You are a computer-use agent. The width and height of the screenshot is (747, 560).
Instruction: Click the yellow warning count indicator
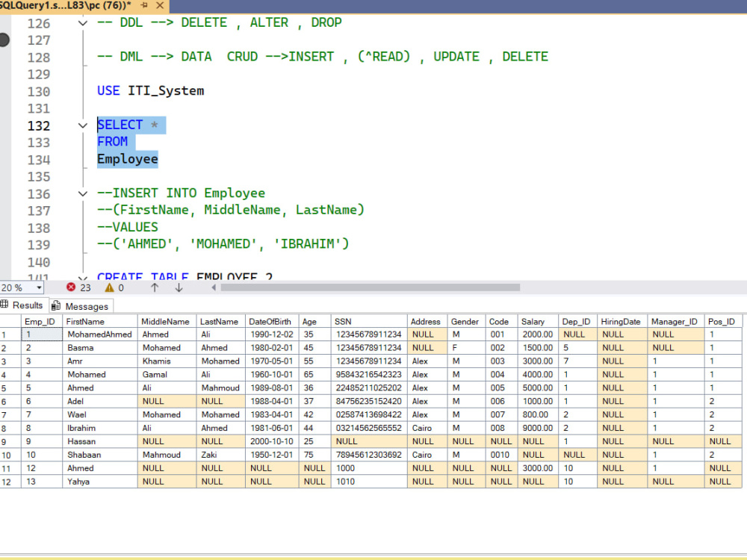(115, 287)
